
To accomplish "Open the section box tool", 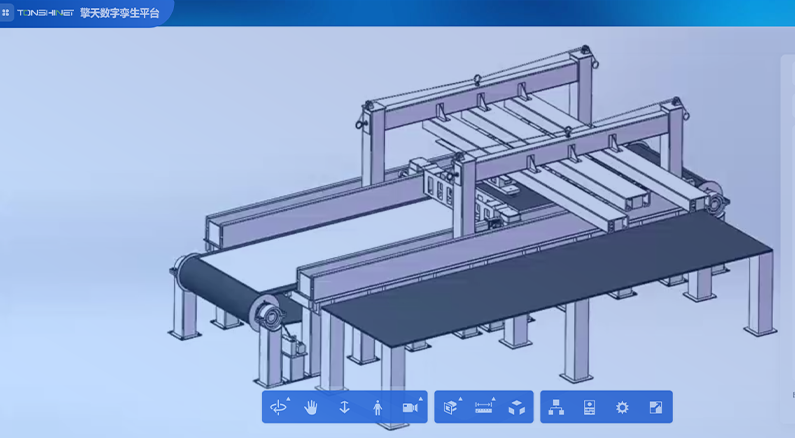I will pos(451,407).
